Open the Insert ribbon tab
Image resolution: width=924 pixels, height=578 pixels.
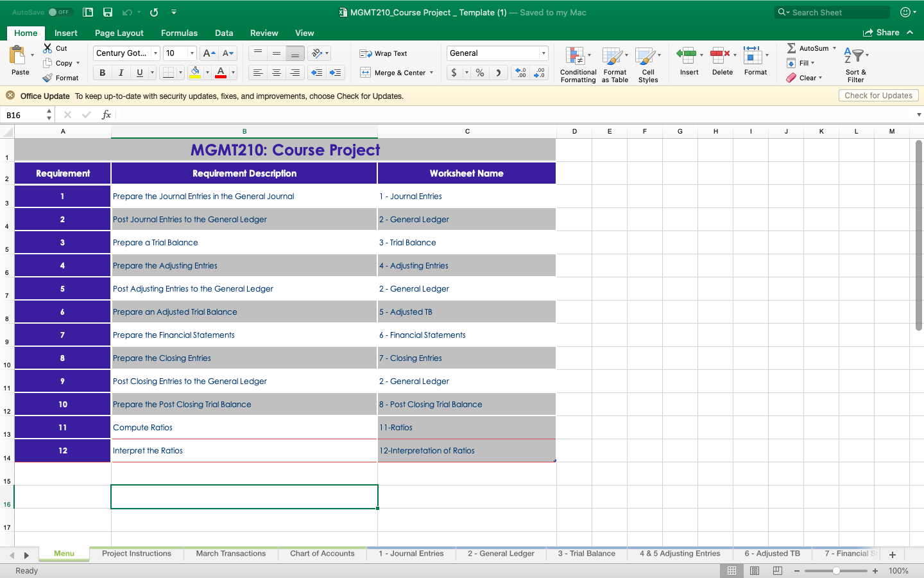click(x=65, y=33)
